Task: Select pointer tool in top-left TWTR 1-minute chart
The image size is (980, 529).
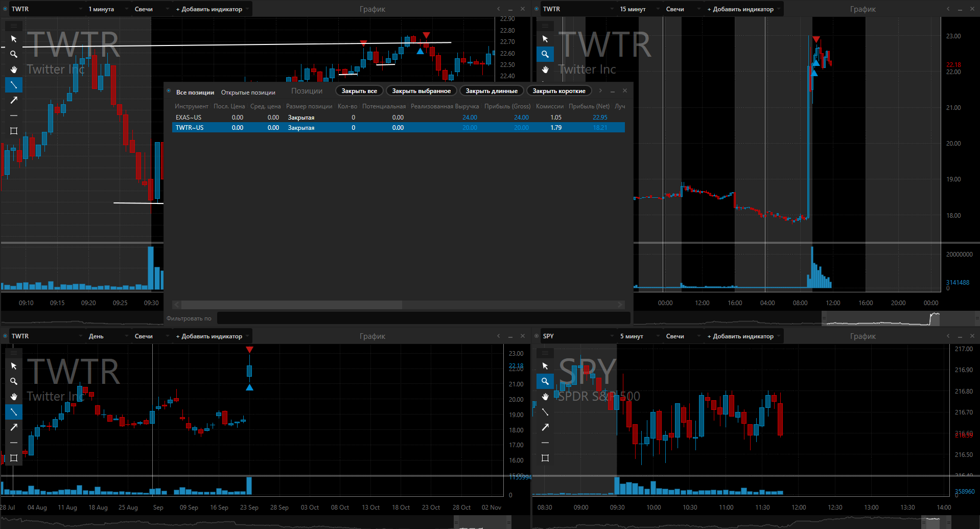Action: (14, 39)
